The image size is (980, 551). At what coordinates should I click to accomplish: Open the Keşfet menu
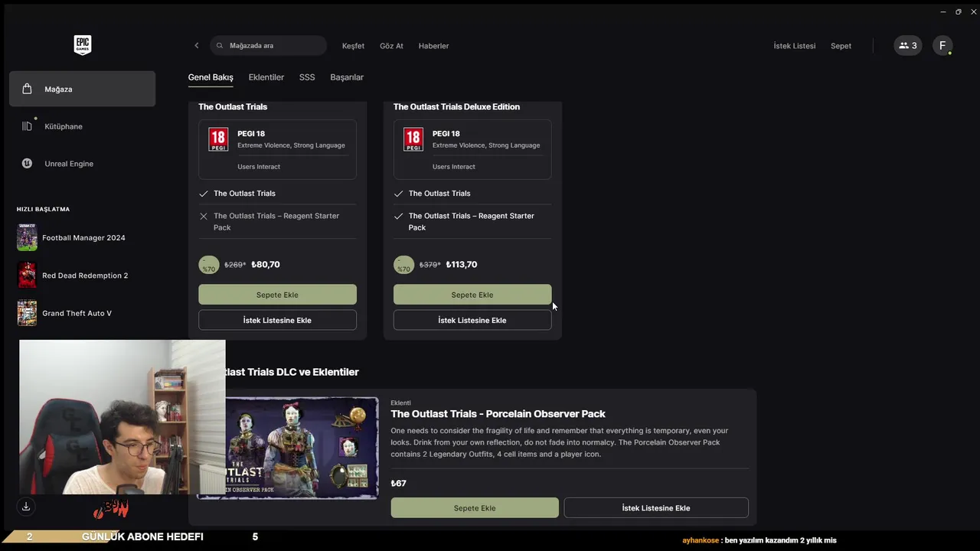pyautogui.click(x=353, y=46)
